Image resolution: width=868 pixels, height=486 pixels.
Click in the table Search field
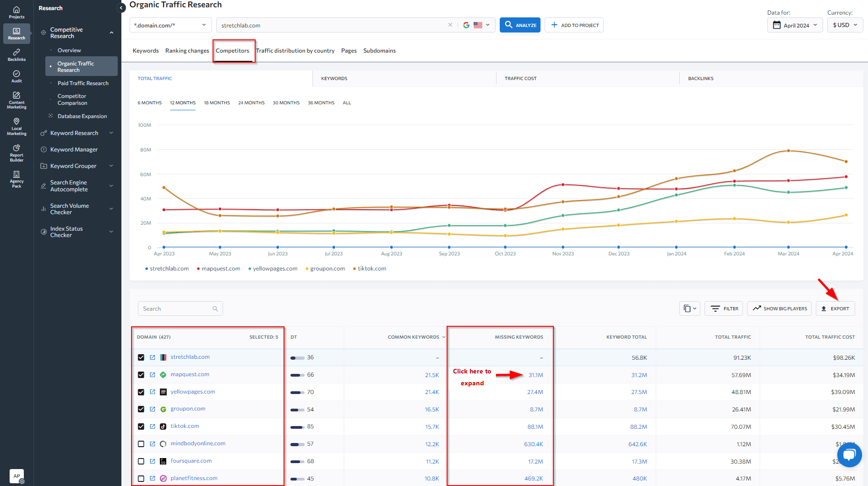pos(180,309)
